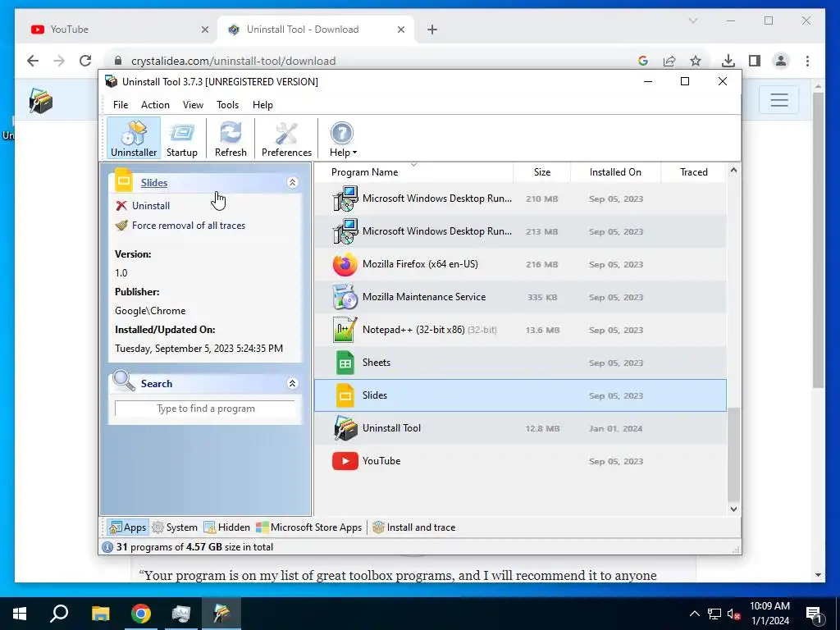
Task: Click 'Mozilla Firefox (x64 en-US)' name text
Action: coord(420,264)
